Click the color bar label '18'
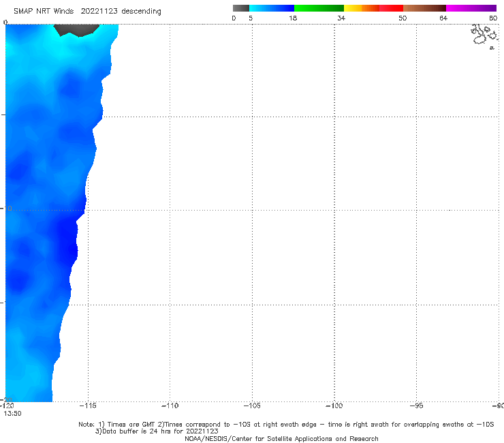Image resolution: width=504 pixels, height=443 pixels. tap(293, 18)
